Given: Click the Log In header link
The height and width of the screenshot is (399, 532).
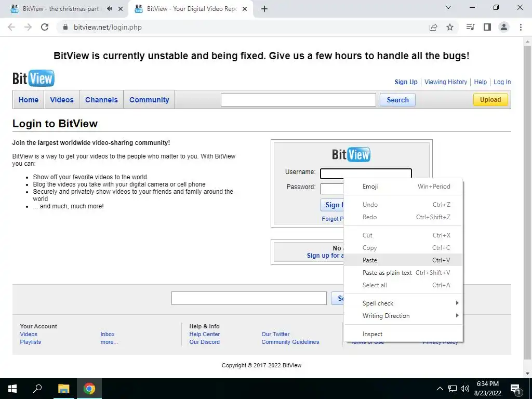Looking at the screenshot, I should click(502, 82).
